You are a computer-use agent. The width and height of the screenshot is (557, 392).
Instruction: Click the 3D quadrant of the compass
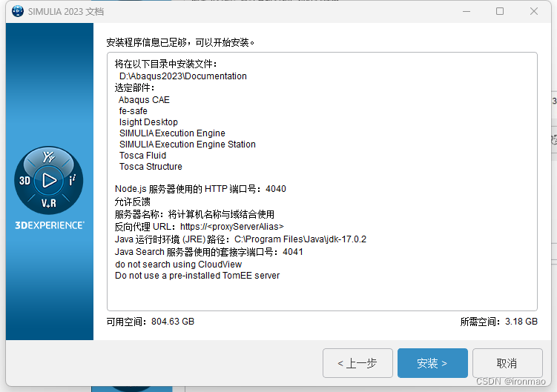pos(24,181)
